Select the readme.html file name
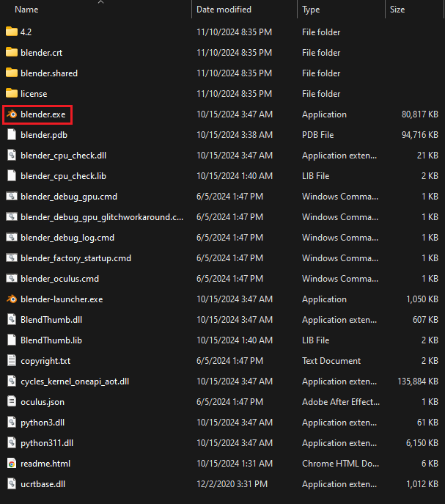445x504 pixels. coord(45,464)
